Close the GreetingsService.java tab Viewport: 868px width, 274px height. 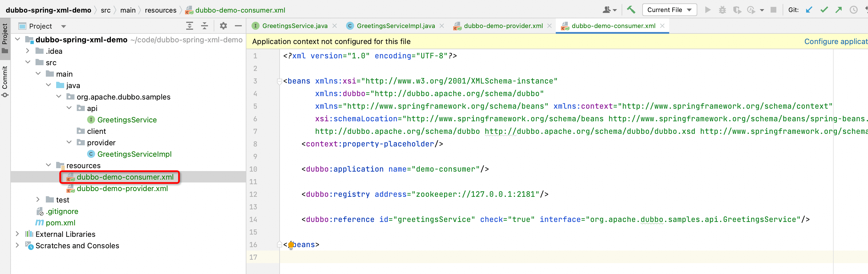335,26
